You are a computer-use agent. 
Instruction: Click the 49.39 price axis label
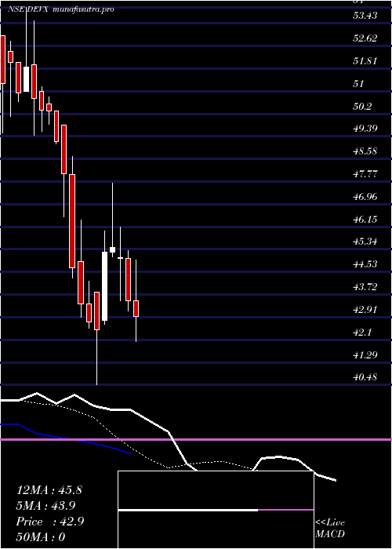pos(365,129)
